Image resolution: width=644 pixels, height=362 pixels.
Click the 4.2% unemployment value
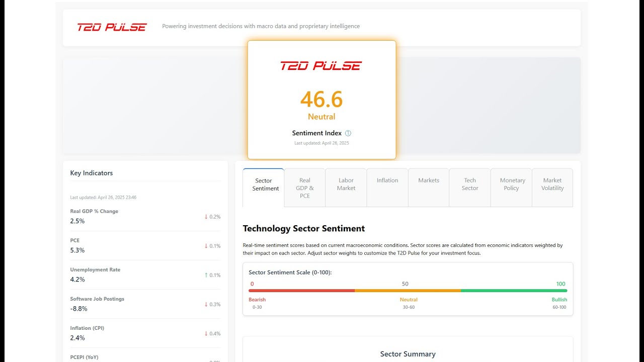point(77,280)
